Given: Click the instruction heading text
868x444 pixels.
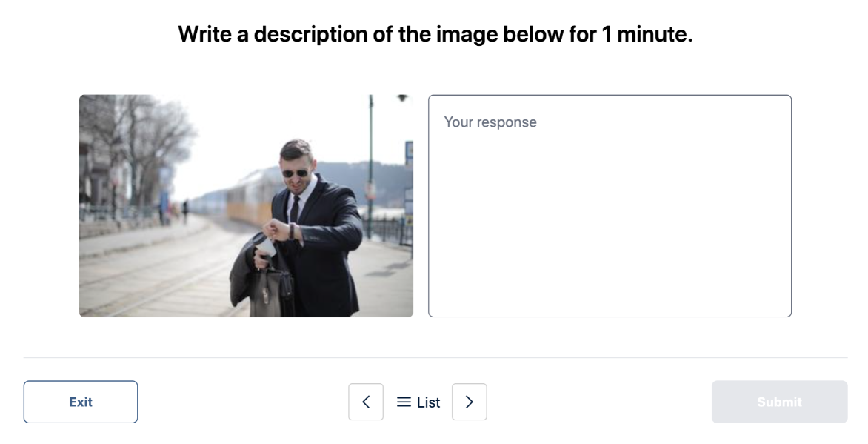Looking at the screenshot, I should coord(435,34).
